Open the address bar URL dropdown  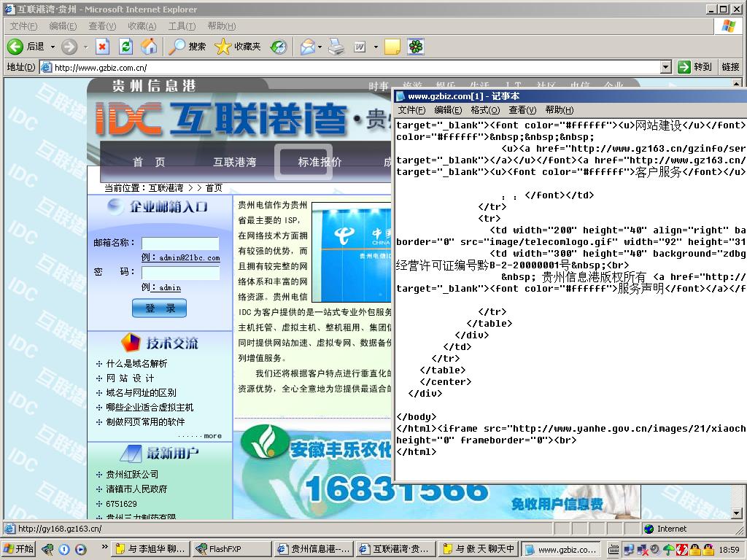667,67
